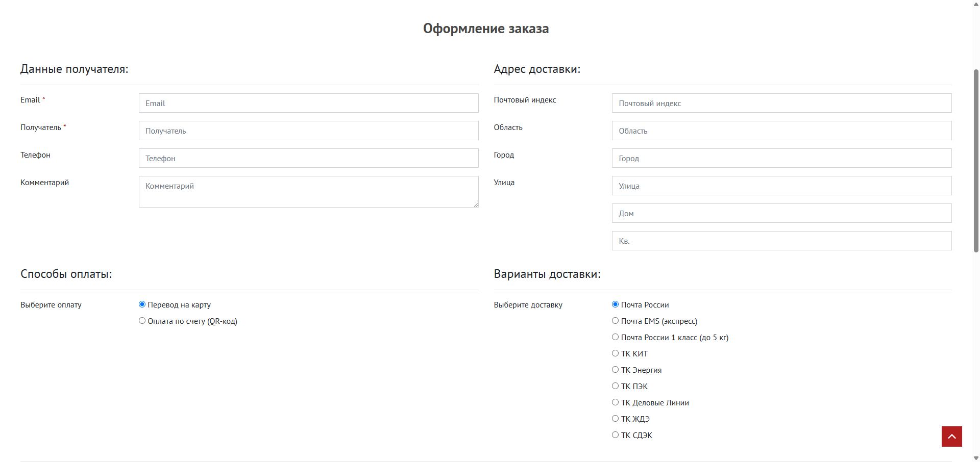This screenshot has height=462, width=980.
Task: Click the Кв. apartment input field
Action: pyautogui.click(x=781, y=241)
